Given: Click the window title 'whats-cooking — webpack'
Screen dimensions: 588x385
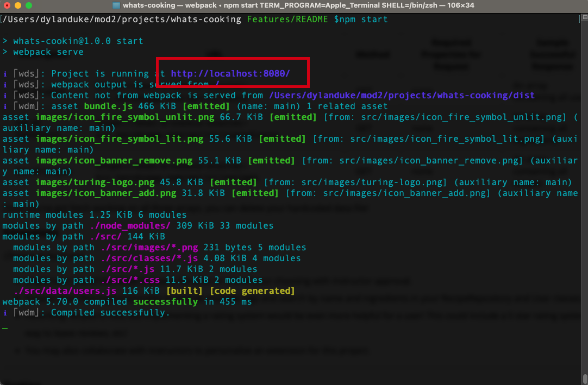Looking at the screenshot, I should 170,5.
